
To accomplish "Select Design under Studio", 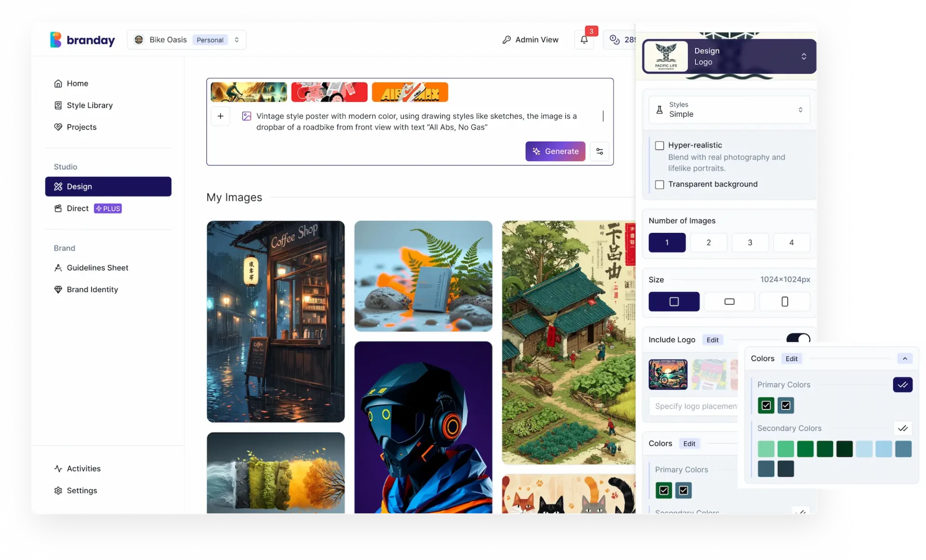I will [108, 187].
